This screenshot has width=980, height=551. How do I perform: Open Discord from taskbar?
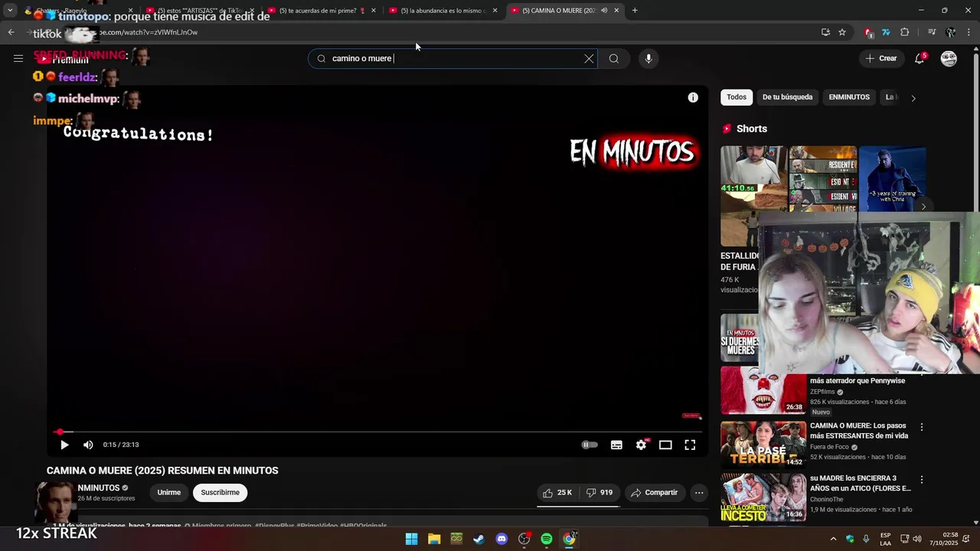tap(501, 539)
